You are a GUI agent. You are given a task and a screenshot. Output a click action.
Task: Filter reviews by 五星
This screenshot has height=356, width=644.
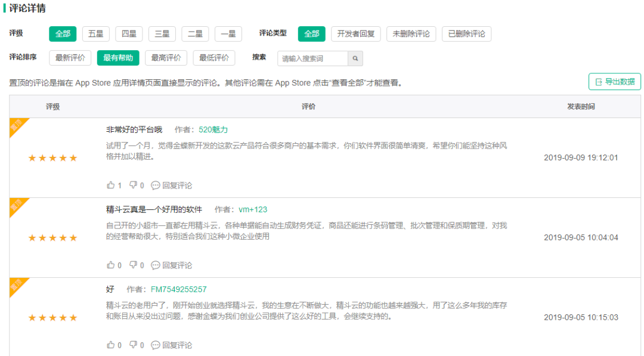(x=95, y=33)
